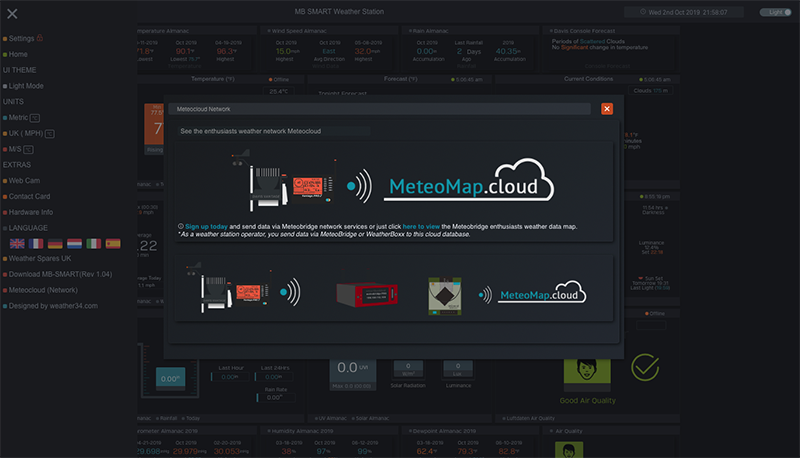Switch language using the German flag
The image size is (800, 458).
[55, 243]
